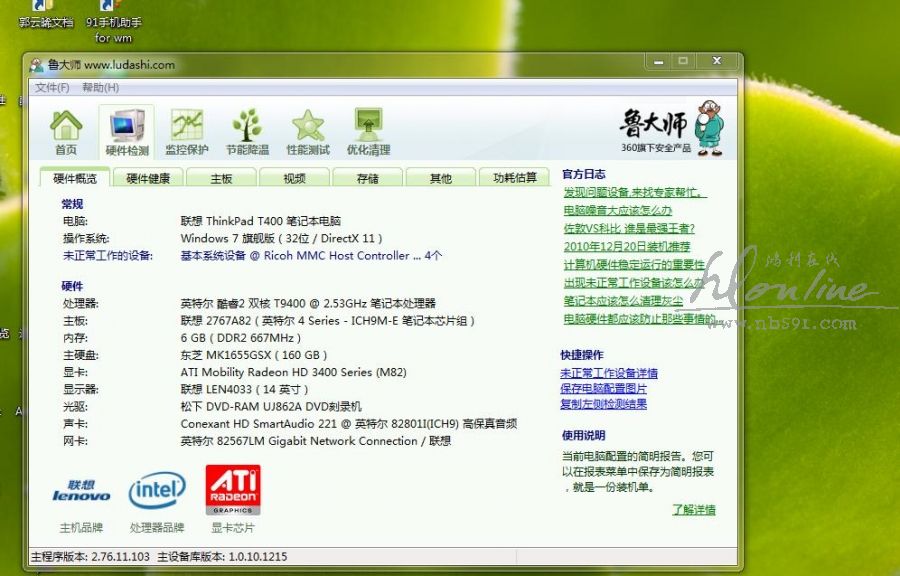Open the 文件(F) menu
900x576 pixels.
point(52,87)
